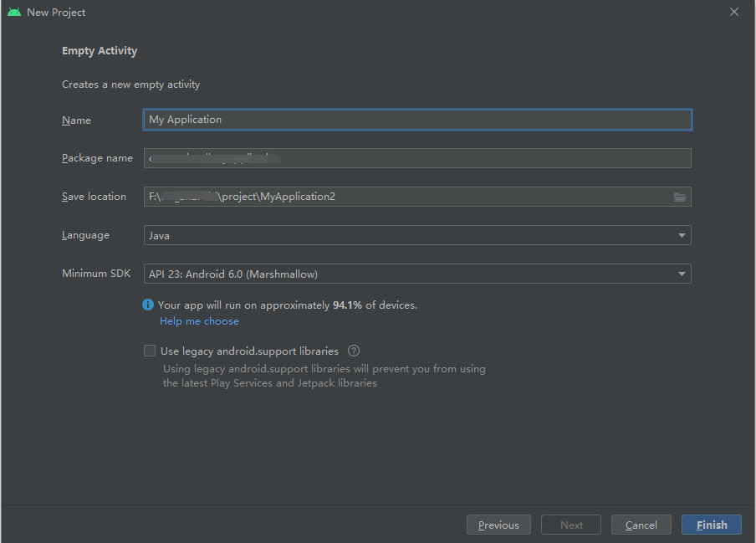This screenshot has width=756, height=543.
Task: Click the folder browse icon in Save location
Action: (679, 197)
